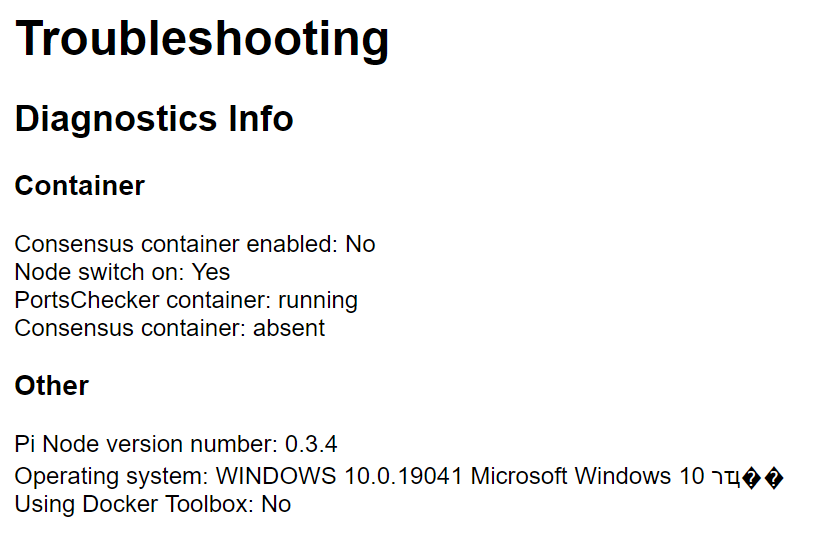Image resolution: width=824 pixels, height=534 pixels.
Task: Click the Node switch on line
Action: pos(122,272)
